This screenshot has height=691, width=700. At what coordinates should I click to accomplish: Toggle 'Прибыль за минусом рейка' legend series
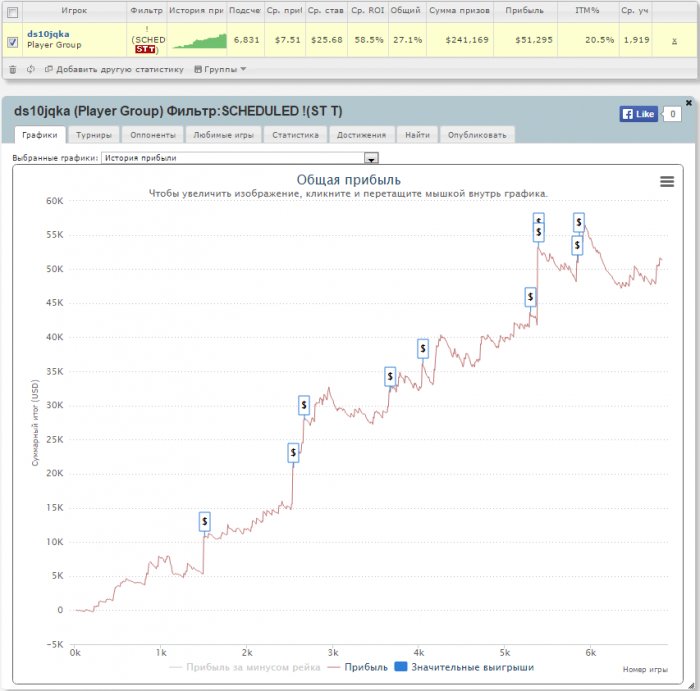point(245,667)
